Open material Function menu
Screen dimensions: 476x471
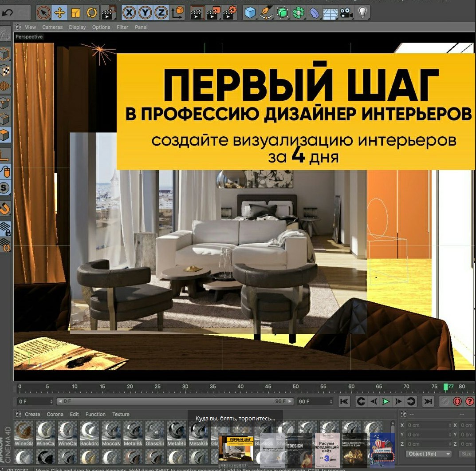[95, 414]
